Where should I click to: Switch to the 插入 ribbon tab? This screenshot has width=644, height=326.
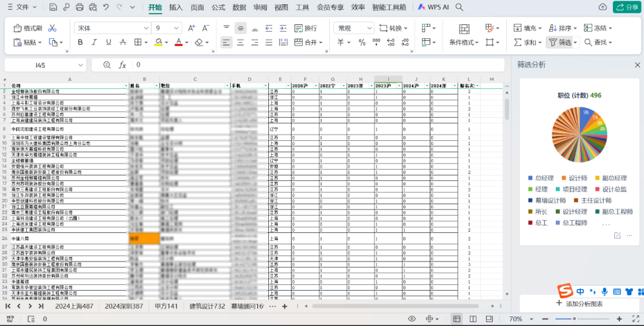tap(176, 7)
